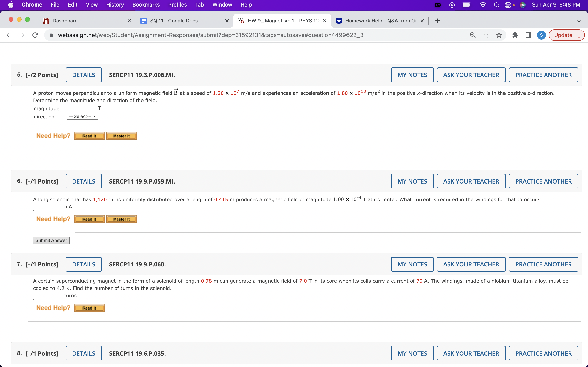Click the forward navigation arrow

coord(22,35)
